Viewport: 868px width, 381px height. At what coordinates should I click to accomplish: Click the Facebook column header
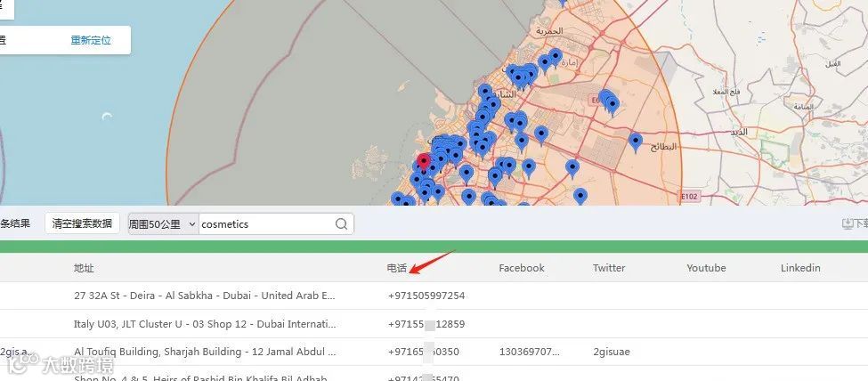[x=522, y=268]
